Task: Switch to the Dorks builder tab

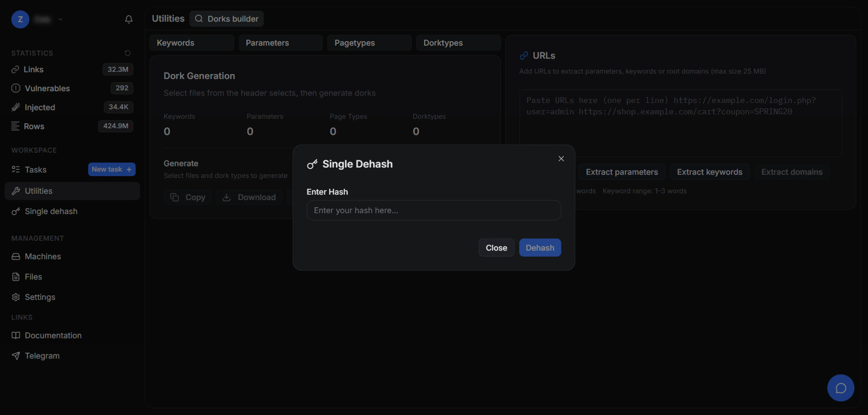Action: coord(226,19)
